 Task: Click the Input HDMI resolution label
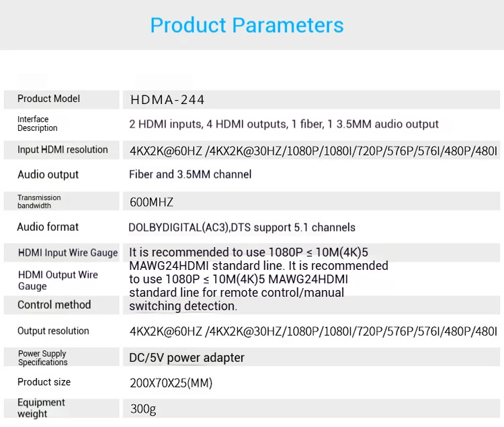tap(62, 150)
